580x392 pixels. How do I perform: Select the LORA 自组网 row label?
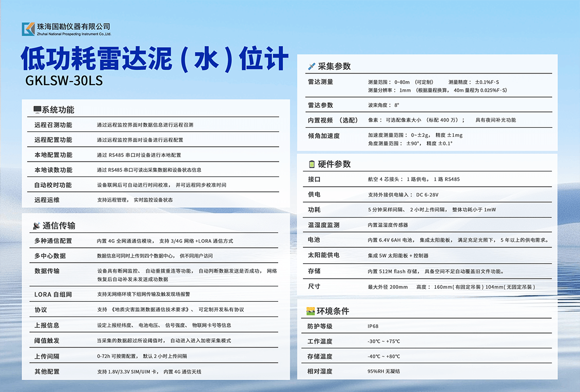click(53, 295)
